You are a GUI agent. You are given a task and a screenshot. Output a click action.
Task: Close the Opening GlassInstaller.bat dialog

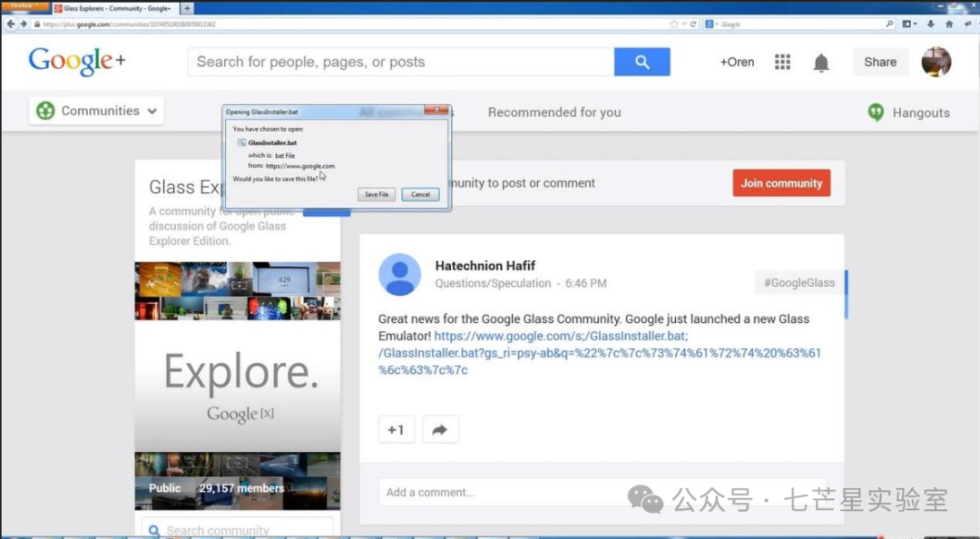[436, 110]
